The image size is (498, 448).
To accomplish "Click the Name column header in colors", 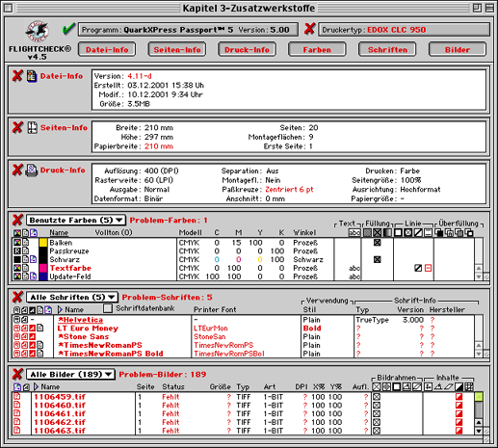I will [59, 232].
